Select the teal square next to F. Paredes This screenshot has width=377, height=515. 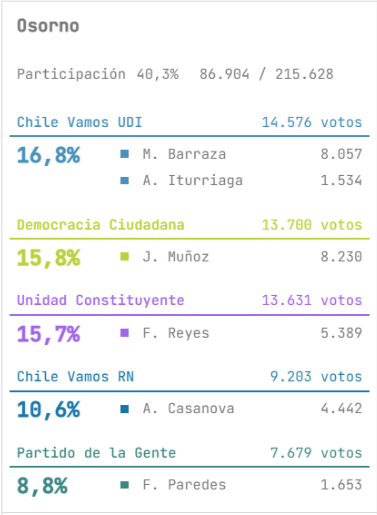(x=125, y=485)
